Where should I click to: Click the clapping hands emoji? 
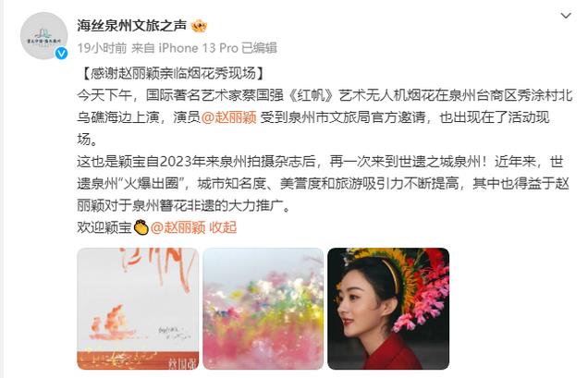pos(141,227)
